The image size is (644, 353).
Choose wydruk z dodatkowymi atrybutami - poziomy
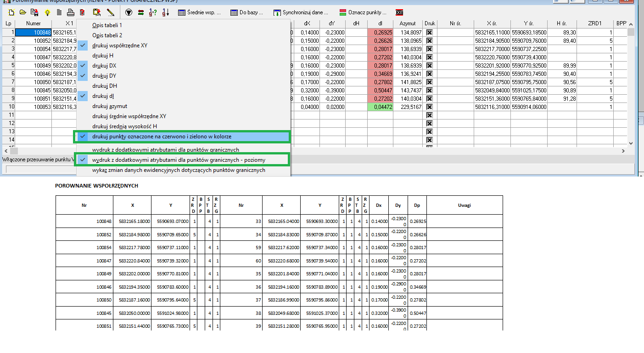[184, 159]
